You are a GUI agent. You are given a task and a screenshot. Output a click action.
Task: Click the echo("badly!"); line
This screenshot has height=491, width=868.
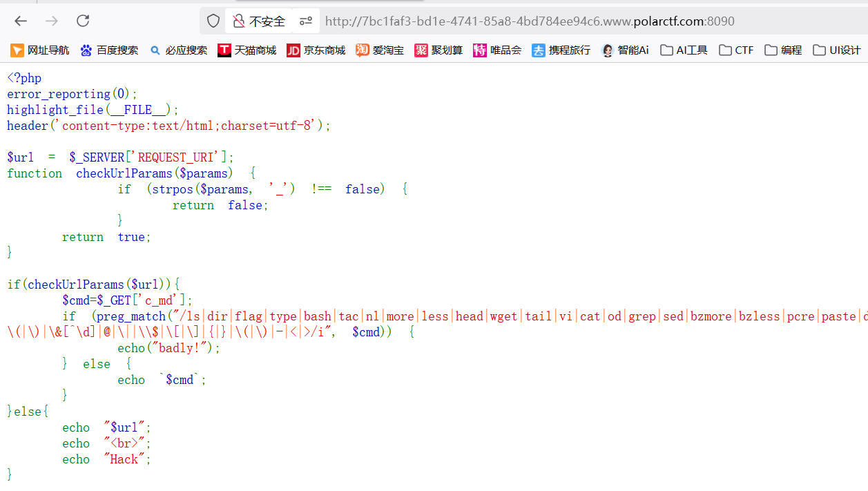pyautogui.click(x=169, y=348)
